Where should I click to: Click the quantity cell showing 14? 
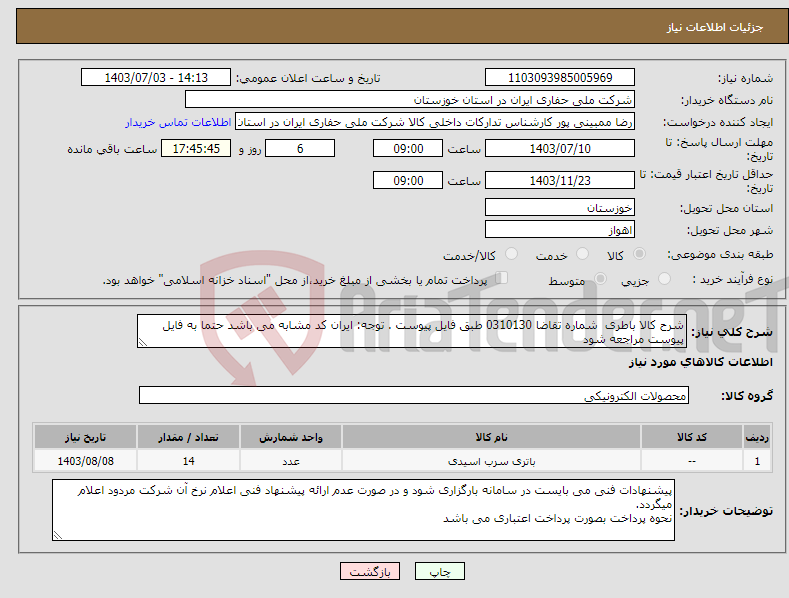[x=188, y=461]
